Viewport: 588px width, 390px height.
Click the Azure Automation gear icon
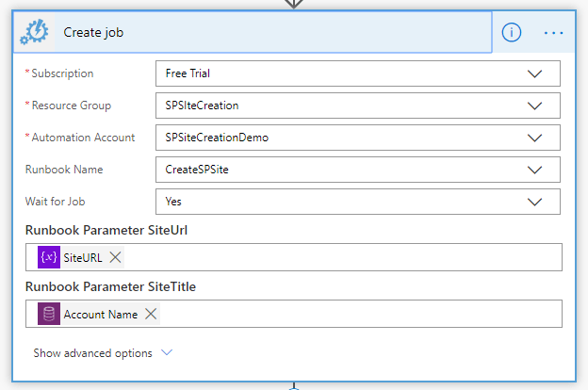pos(36,32)
